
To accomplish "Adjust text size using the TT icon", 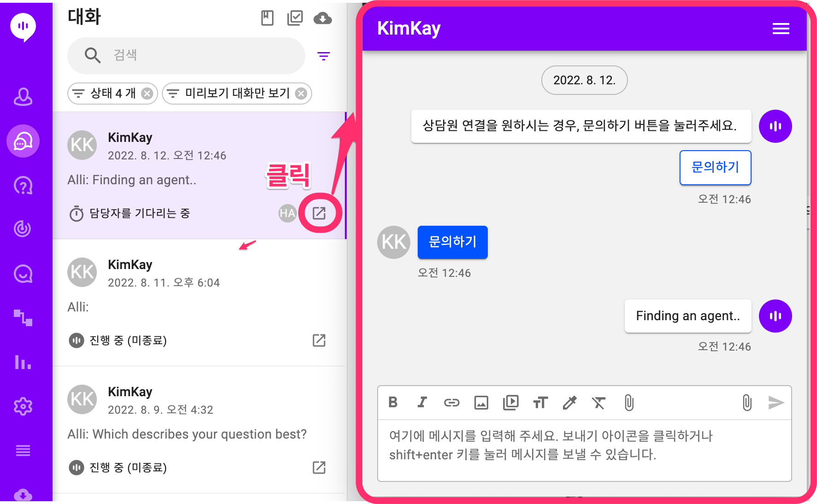I will [540, 402].
